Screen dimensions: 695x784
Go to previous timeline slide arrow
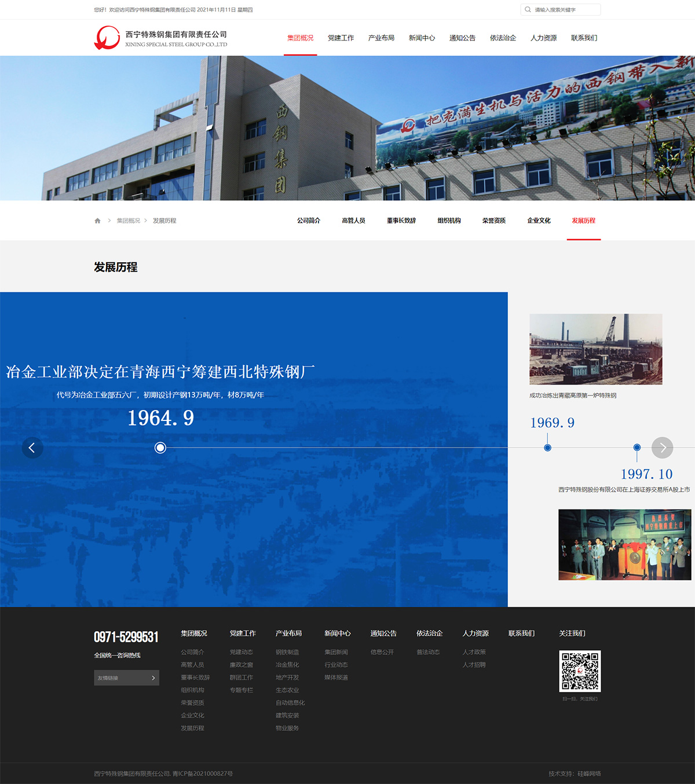point(32,448)
